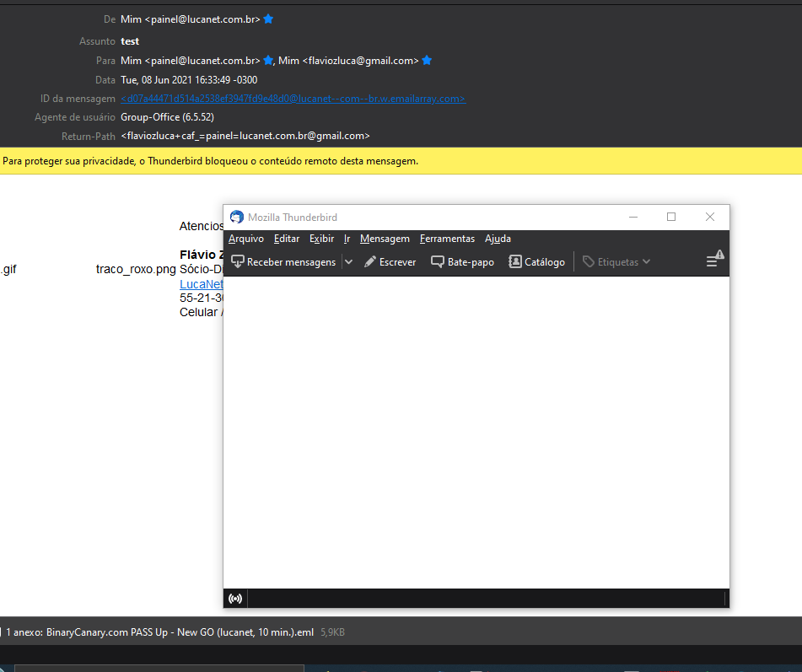Image resolution: width=802 pixels, height=672 pixels.
Task: Open Bate-papo using its chat bubble icon
Action: coord(437,261)
